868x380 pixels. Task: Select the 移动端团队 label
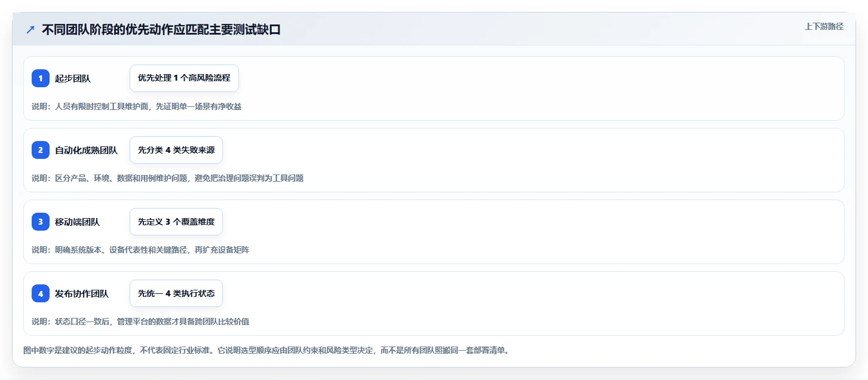pyautogui.click(x=77, y=222)
